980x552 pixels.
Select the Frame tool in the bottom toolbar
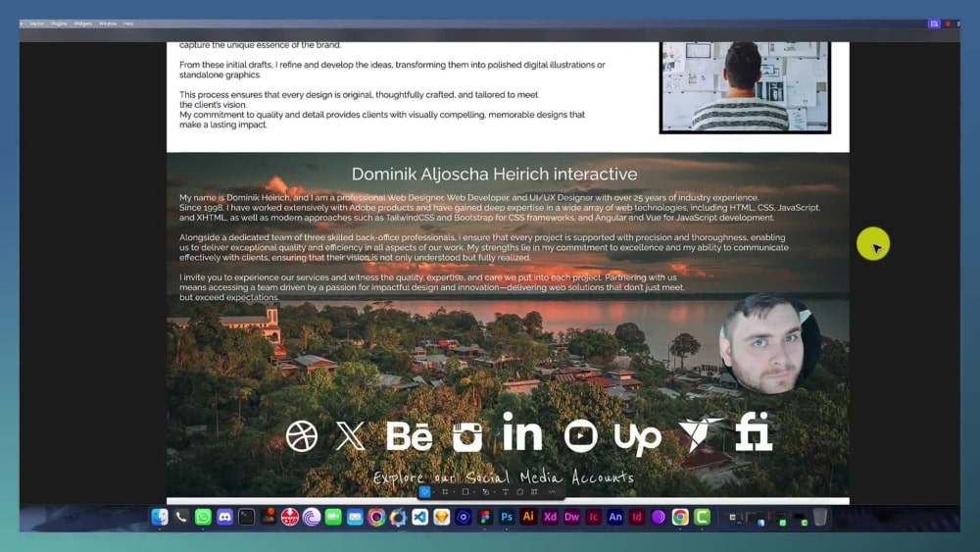(x=445, y=492)
